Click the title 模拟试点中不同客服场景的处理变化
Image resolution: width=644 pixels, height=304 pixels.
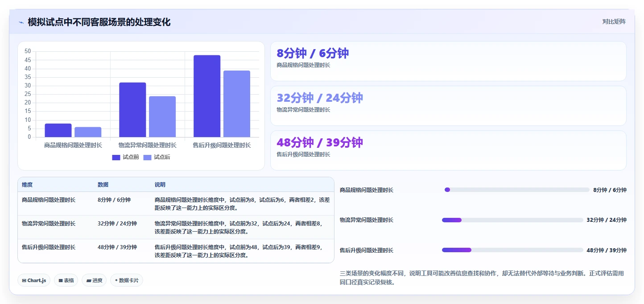tap(99, 22)
